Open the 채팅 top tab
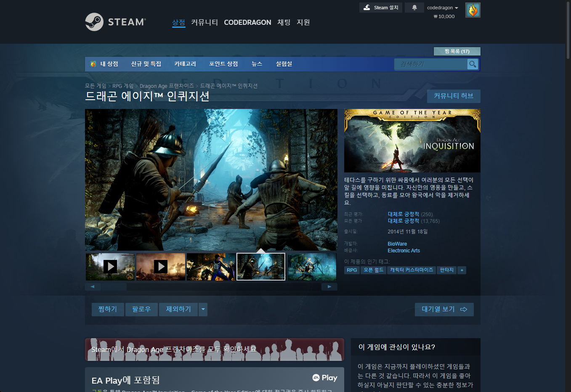This screenshot has width=571, height=392. tap(284, 22)
